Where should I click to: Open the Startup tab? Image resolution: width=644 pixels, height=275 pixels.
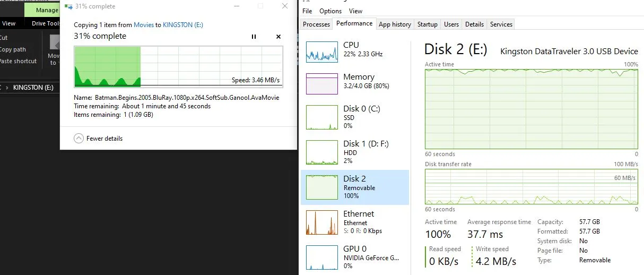click(x=428, y=24)
